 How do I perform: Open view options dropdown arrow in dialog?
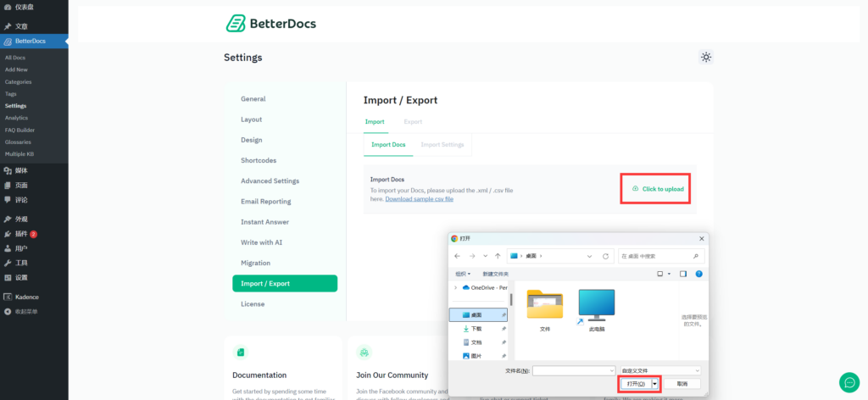pos(670,274)
